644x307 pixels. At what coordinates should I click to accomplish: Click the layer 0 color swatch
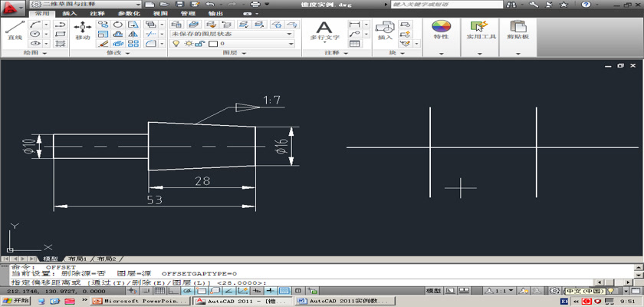pos(213,44)
